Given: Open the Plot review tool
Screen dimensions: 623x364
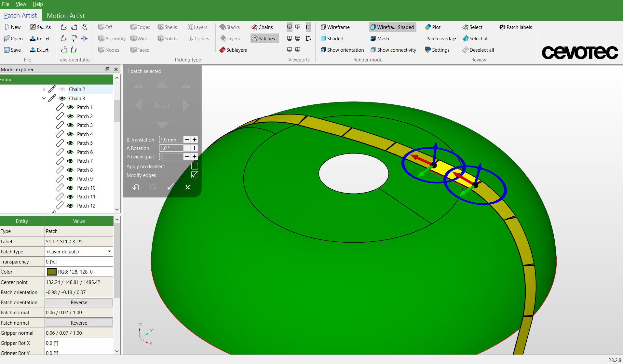Looking at the screenshot, I should pyautogui.click(x=433, y=27).
